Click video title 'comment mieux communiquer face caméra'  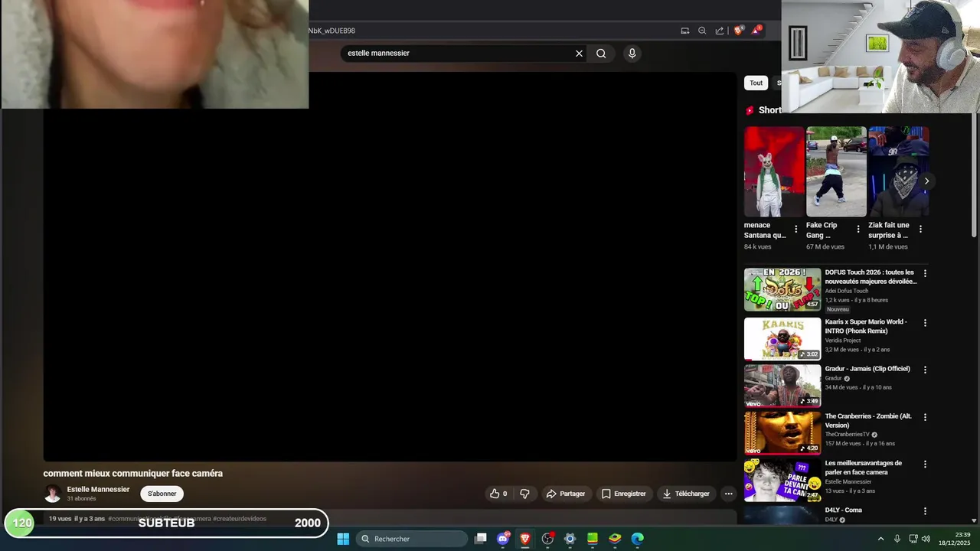pos(133,474)
